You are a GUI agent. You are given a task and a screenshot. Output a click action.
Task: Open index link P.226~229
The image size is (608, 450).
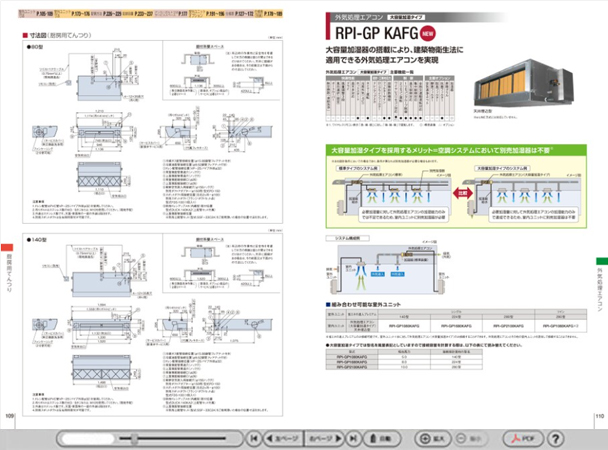click(107, 14)
